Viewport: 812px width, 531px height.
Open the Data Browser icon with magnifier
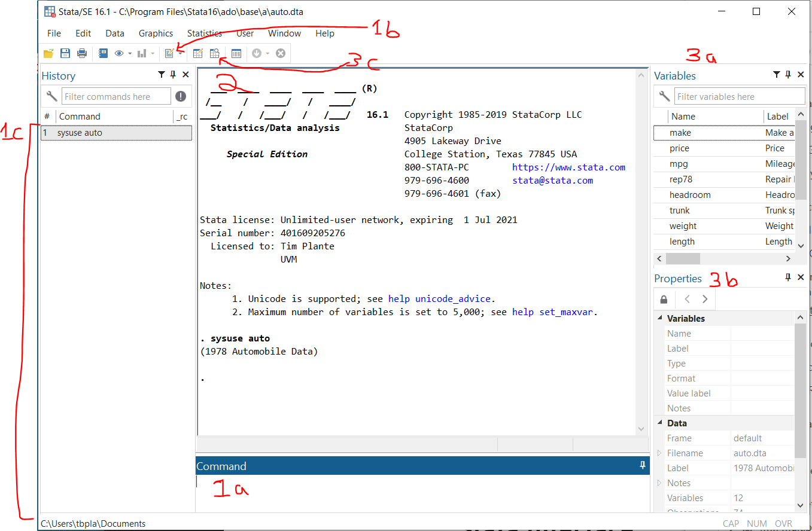click(x=214, y=53)
